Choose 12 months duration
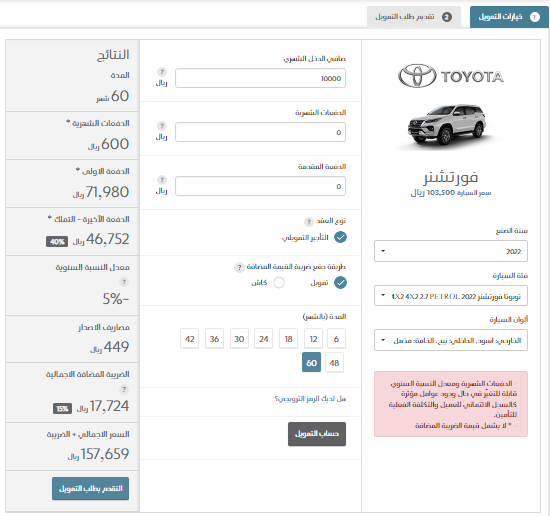 click(313, 339)
